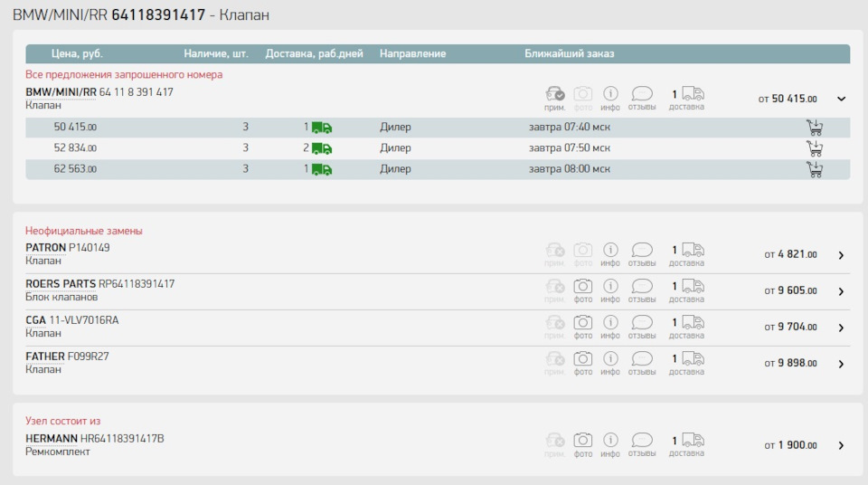Open CGA brand link
Image resolution: width=868 pixels, height=485 pixels.
coord(35,320)
